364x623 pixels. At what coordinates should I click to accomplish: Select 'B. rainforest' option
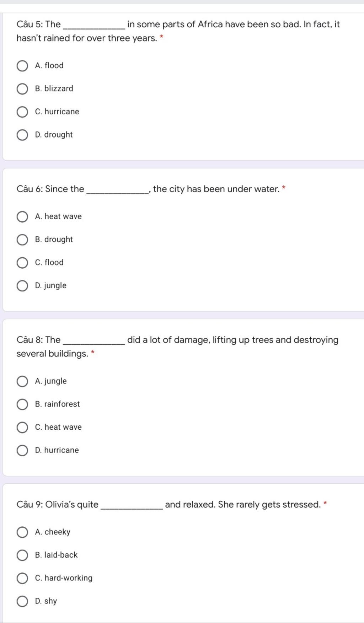coord(22,404)
